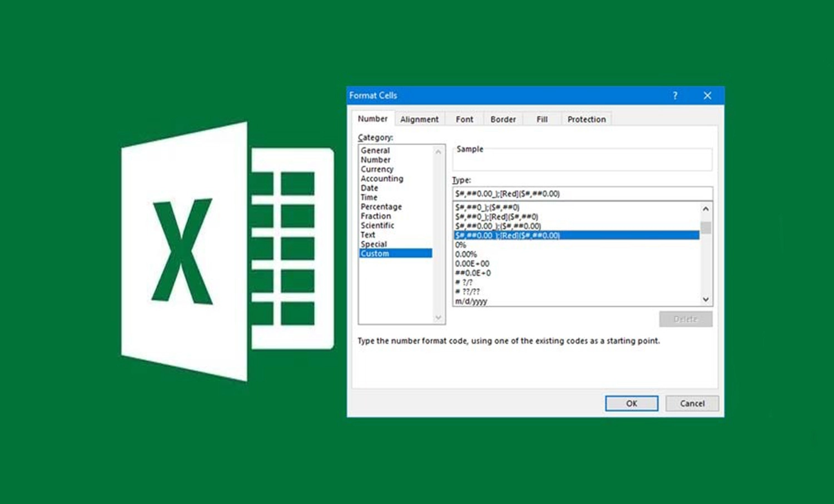Choose the Currency category
This screenshot has height=504, width=834.
click(377, 169)
